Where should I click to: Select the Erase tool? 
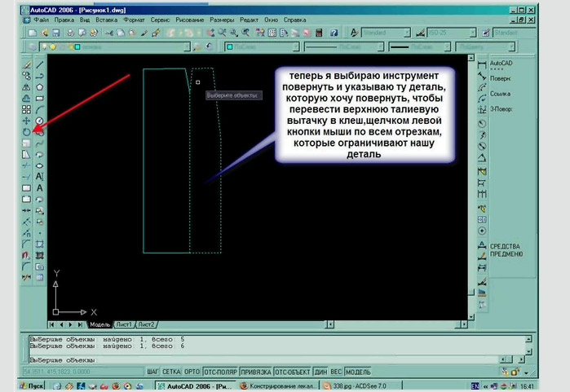tap(26, 64)
